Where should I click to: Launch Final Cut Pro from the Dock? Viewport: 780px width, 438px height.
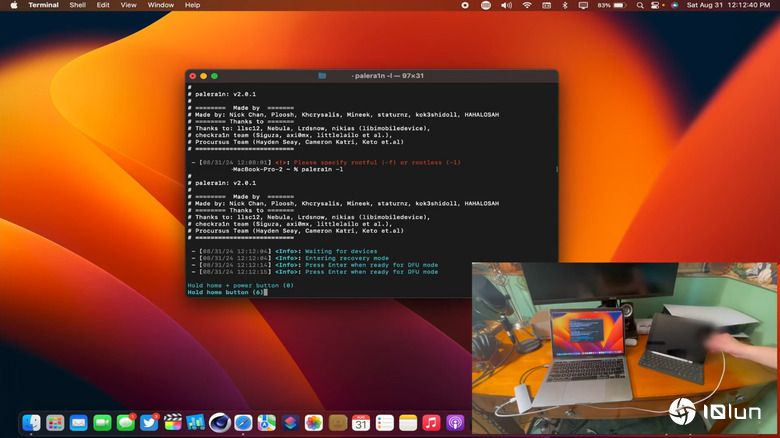pos(173,423)
